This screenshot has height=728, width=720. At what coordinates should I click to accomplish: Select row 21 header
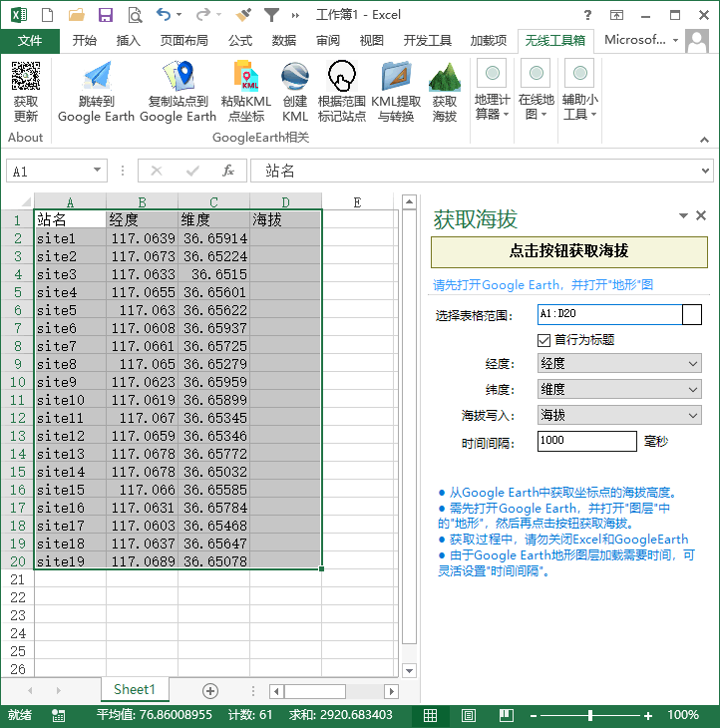pyautogui.click(x=17, y=579)
